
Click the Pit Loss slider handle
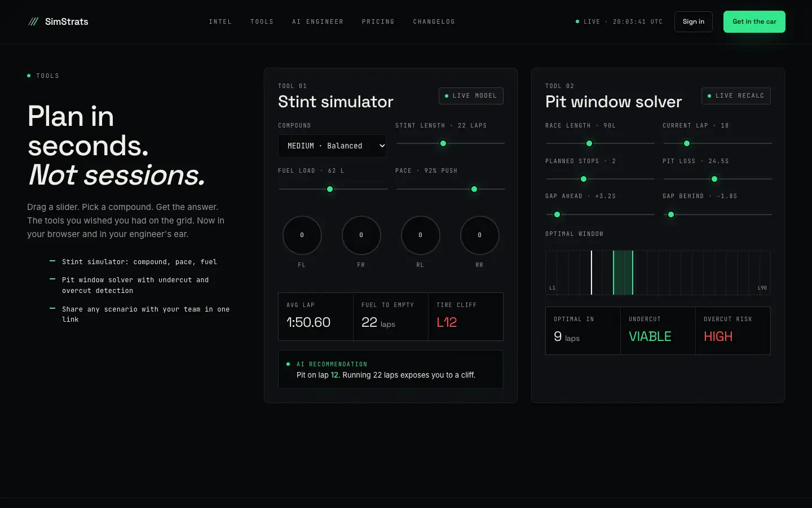point(714,179)
